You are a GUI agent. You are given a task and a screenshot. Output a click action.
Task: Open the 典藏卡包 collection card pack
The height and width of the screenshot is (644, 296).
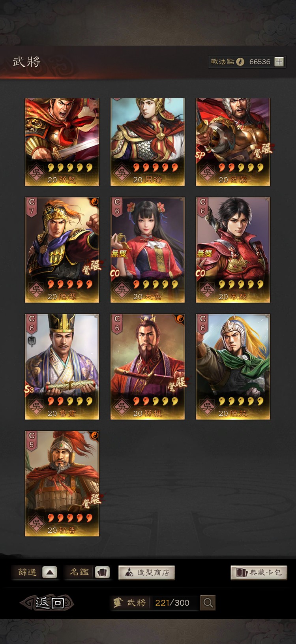(259, 573)
